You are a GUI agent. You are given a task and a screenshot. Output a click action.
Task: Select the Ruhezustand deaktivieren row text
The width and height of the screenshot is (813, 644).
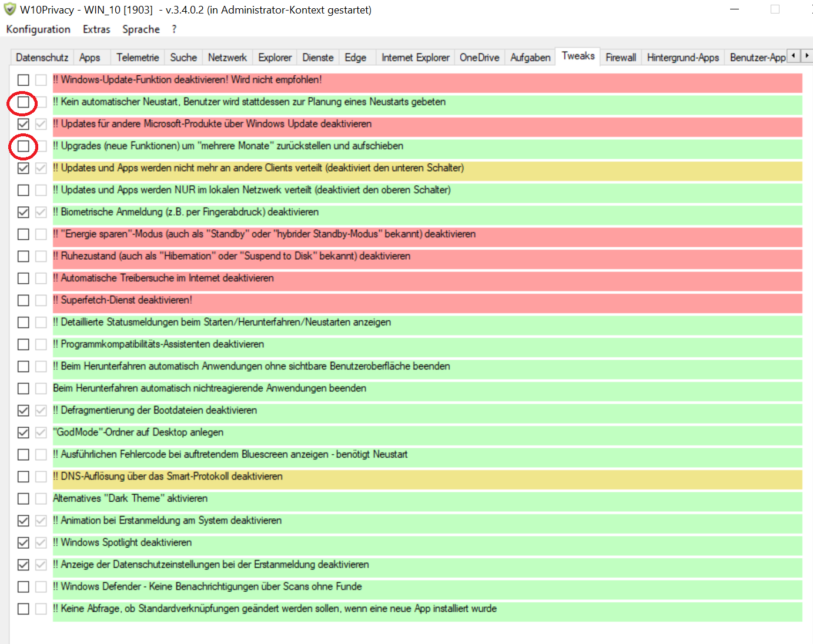(235, 256)
